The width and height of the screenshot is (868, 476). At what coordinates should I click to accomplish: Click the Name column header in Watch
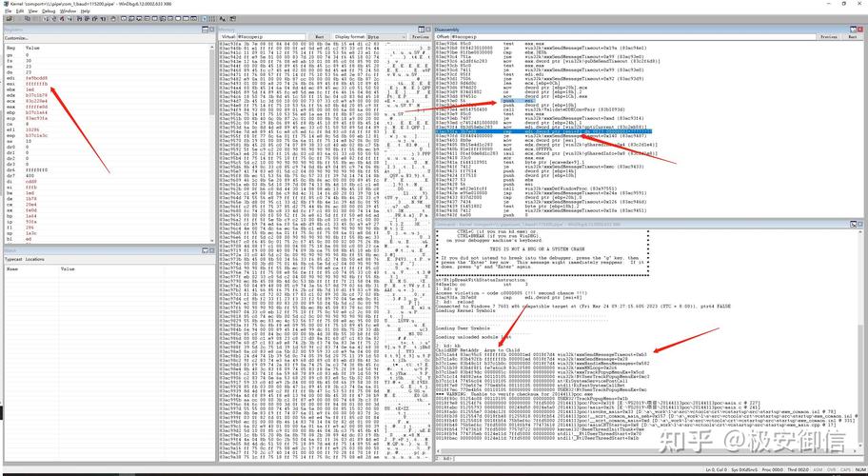(x=12, y=268)
